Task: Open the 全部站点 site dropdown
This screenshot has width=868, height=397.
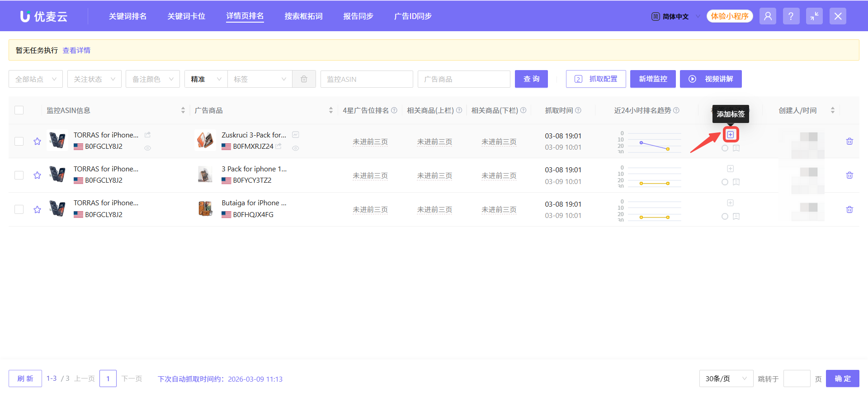Action: [36, 79]
